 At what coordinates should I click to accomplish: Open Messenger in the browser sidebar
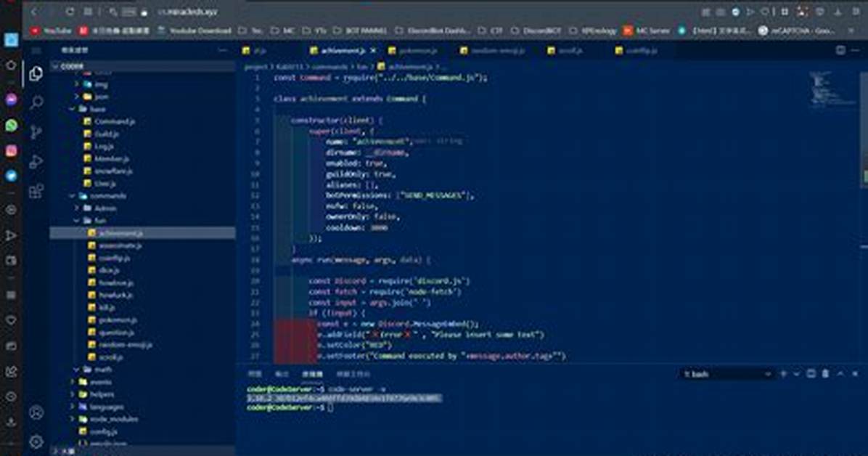pyautogui.click(x=11, y=99)
